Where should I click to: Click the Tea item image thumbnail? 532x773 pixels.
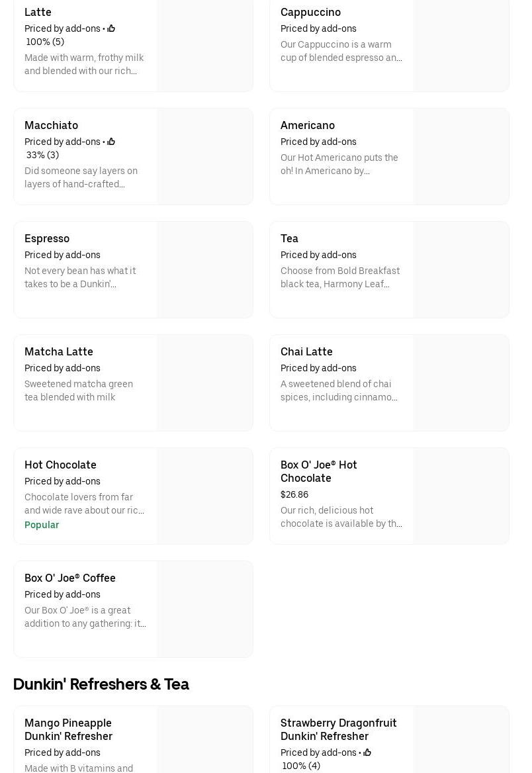pyautogui.click(x=461, y=270)
